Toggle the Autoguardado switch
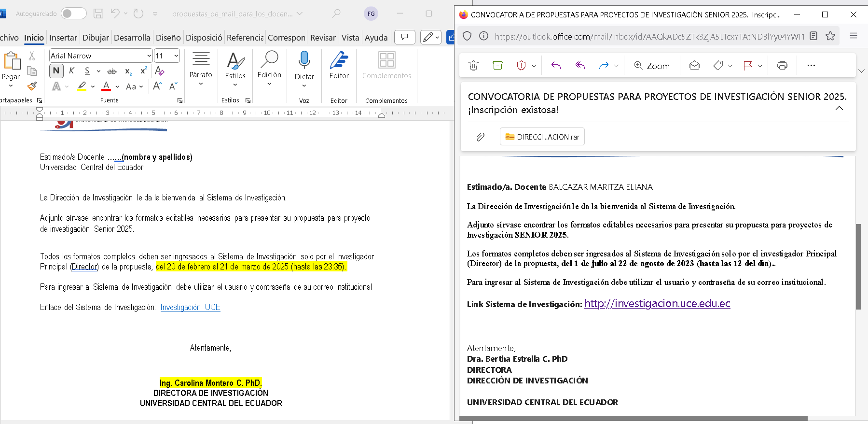Screen dimensions: 868x424 (74, 14)
